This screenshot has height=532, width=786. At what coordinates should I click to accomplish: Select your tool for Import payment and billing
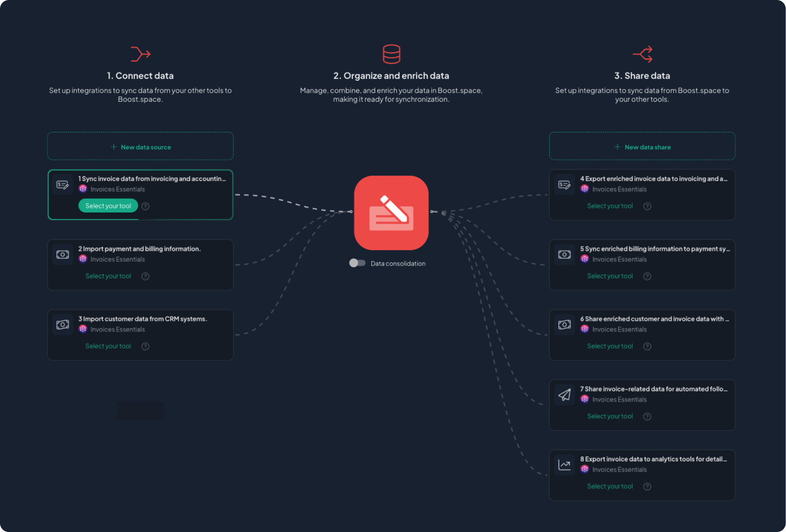tap(108, 276)
